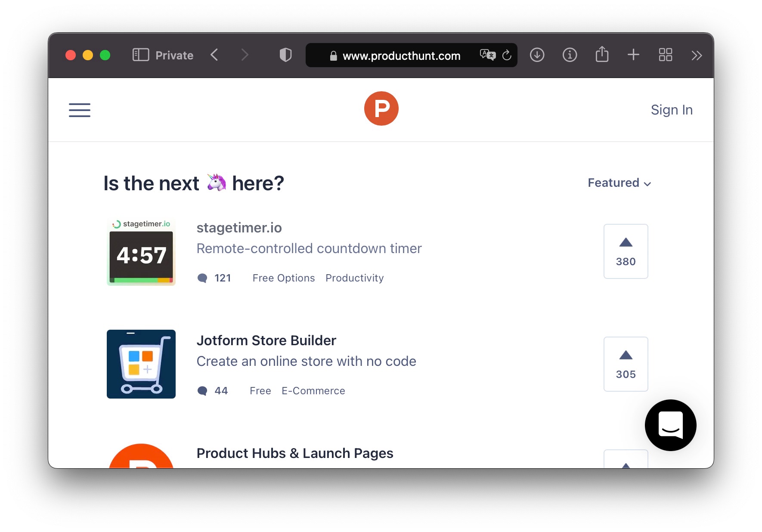Open the Share icon in Safari toolbar
The image size is (762, 532).
[x=602, y=54]
